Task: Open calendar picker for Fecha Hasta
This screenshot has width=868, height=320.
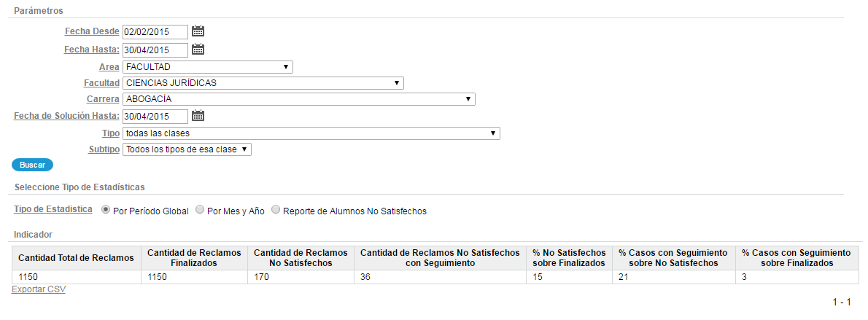Action: (x=198, y=50)
